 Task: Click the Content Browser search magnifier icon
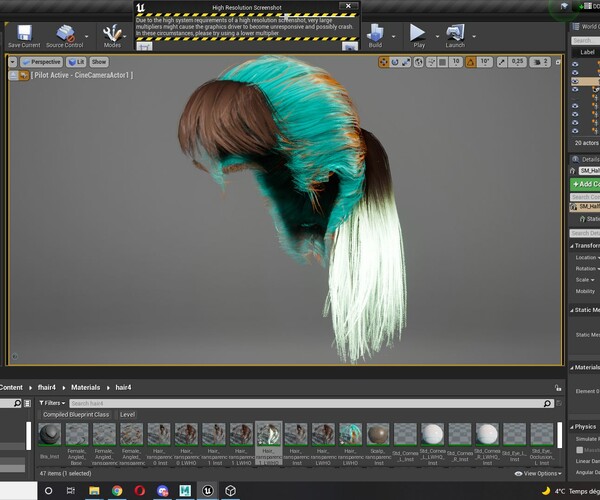[x=547, y=404]
